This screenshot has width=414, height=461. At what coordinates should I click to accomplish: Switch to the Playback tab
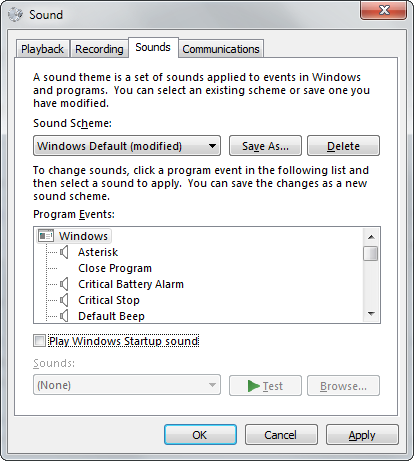(42, 49)
